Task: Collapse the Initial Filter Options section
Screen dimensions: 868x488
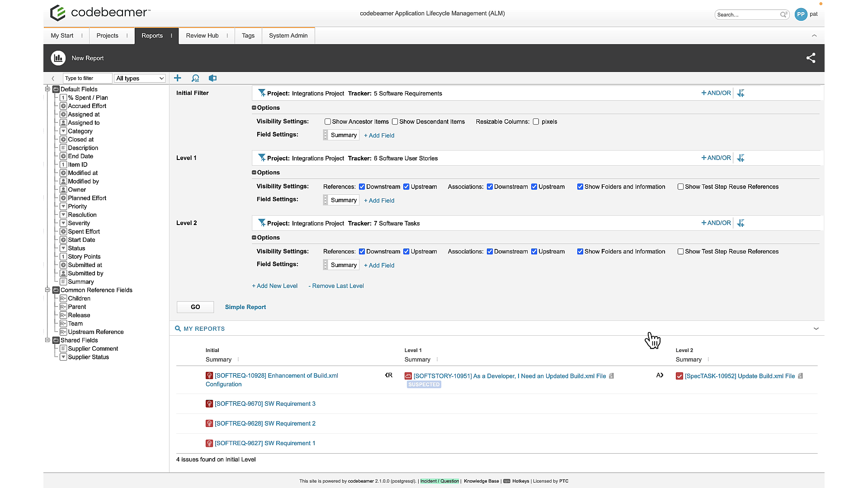Action: point(254,108)
